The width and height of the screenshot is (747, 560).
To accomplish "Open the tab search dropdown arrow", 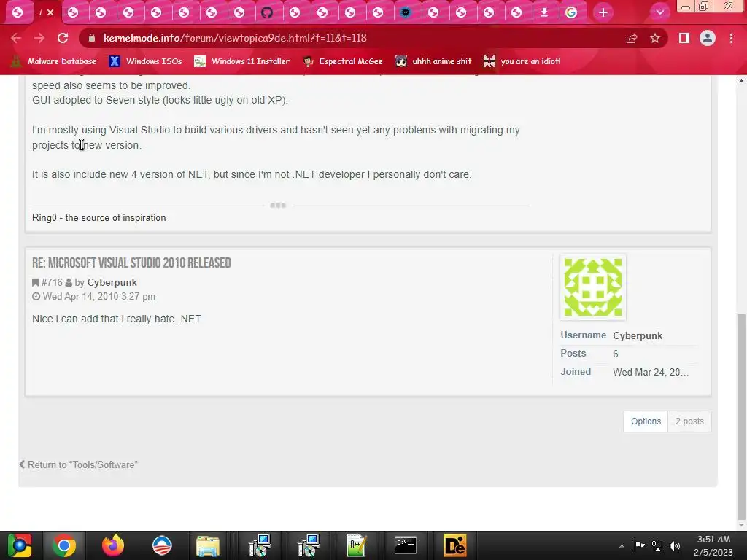I will [x=659, y=12].
